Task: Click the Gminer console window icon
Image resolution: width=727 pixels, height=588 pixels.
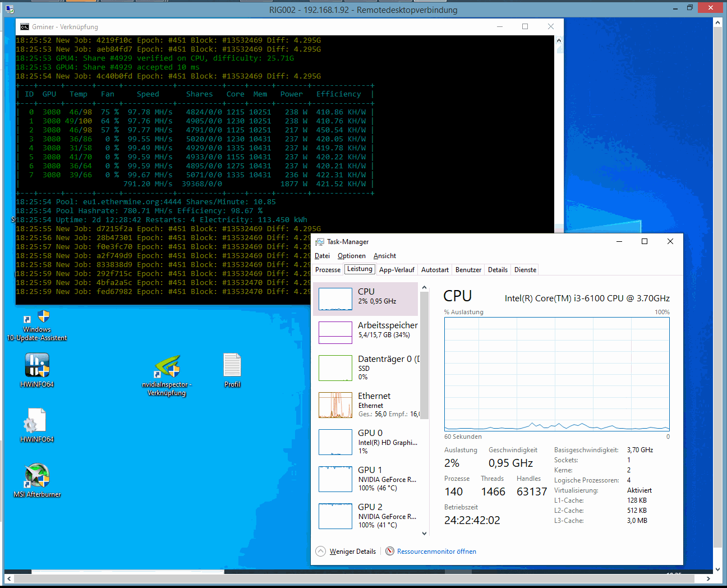Action: (24, 27)
